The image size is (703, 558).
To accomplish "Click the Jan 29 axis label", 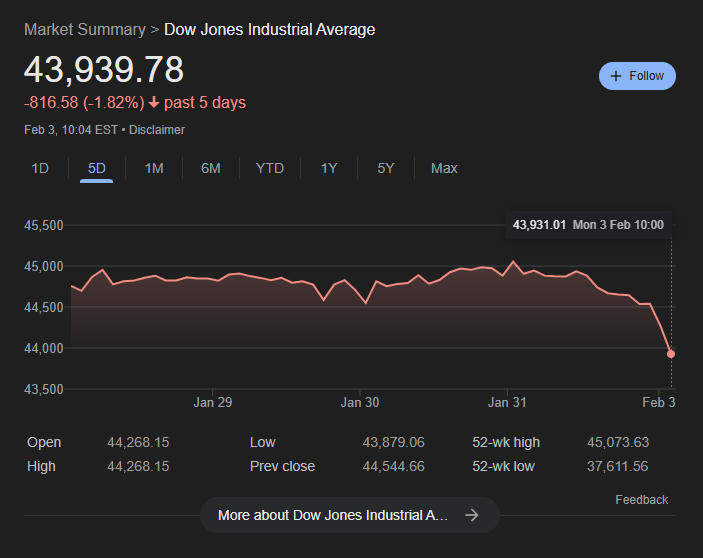I will click(213, 402).
